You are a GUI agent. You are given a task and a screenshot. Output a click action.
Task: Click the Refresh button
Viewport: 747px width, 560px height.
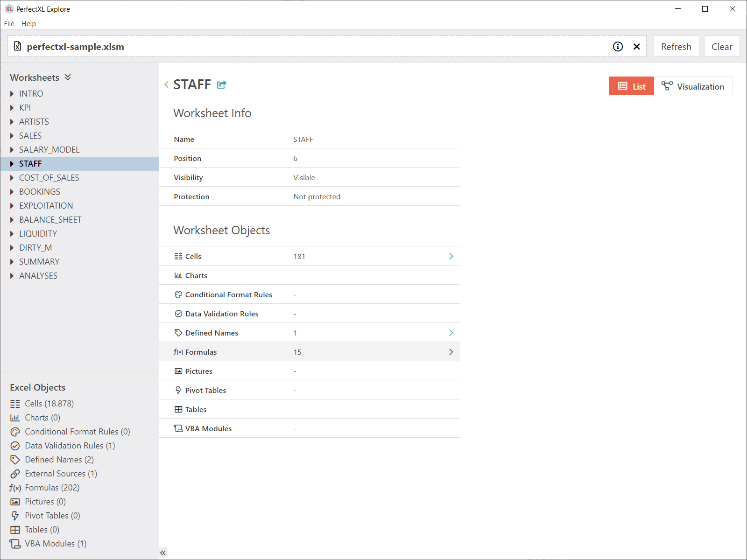click(x=676, y=47)
